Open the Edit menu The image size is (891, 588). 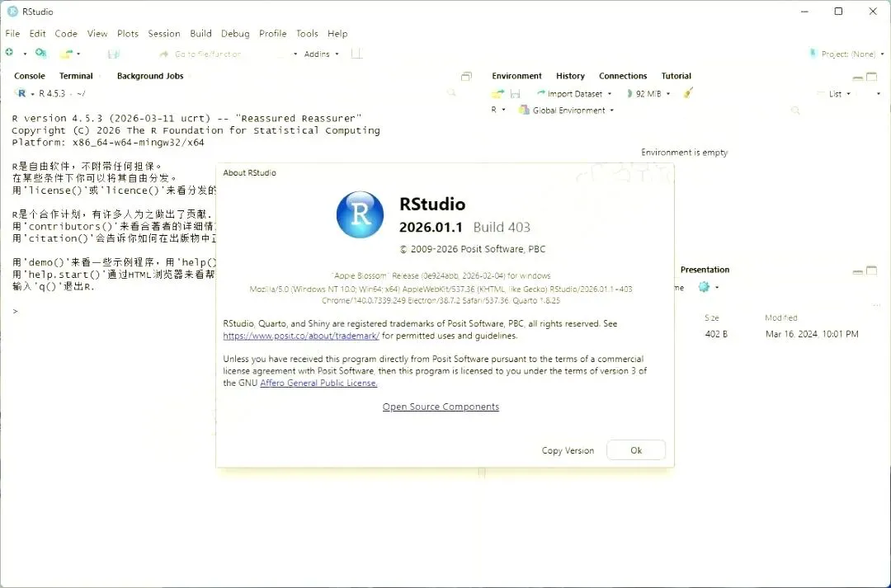pos(37,34)
